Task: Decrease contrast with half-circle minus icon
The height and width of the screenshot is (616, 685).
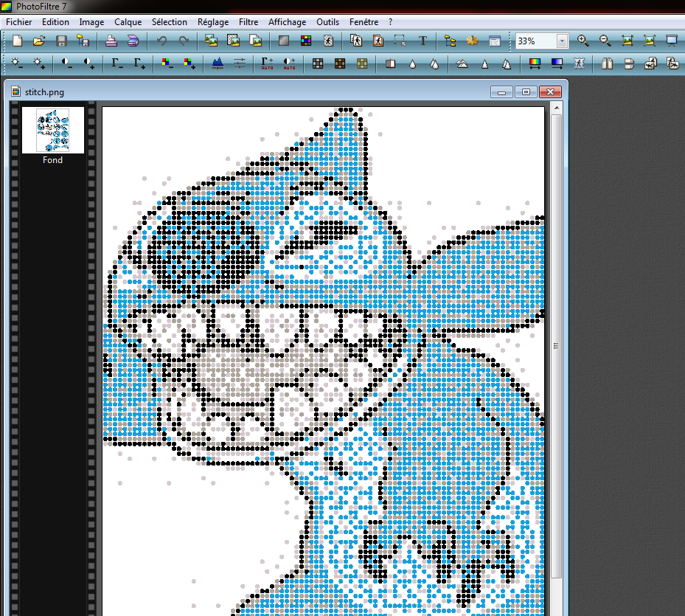Action: (67, 64)
